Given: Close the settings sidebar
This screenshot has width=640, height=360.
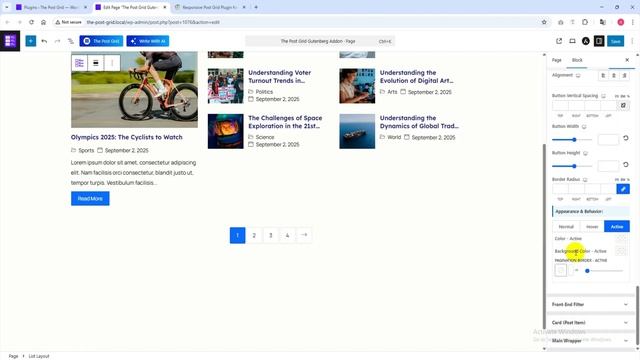Looking at the screenshot, I should tap(627, 60).
